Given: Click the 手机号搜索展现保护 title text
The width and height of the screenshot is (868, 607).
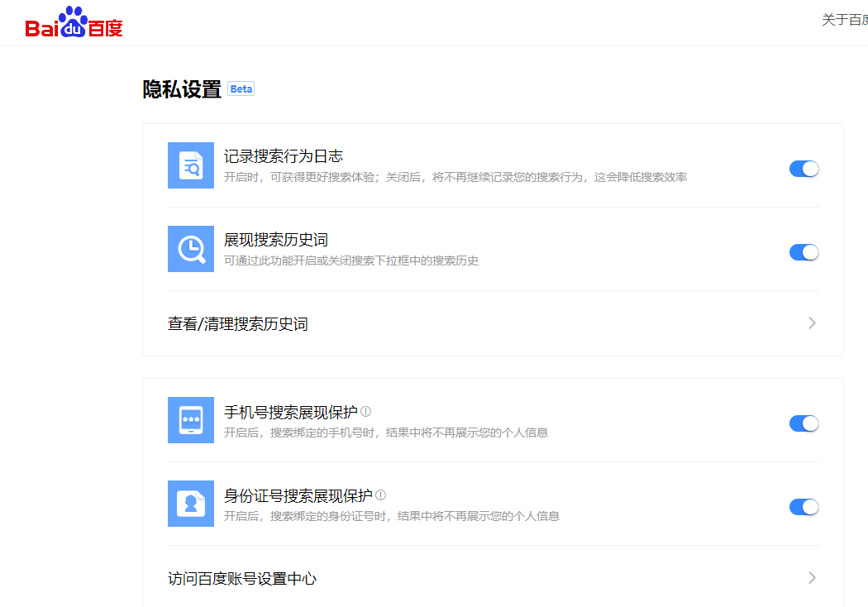Looking at the screenshot, I should [x=291, y=412].
